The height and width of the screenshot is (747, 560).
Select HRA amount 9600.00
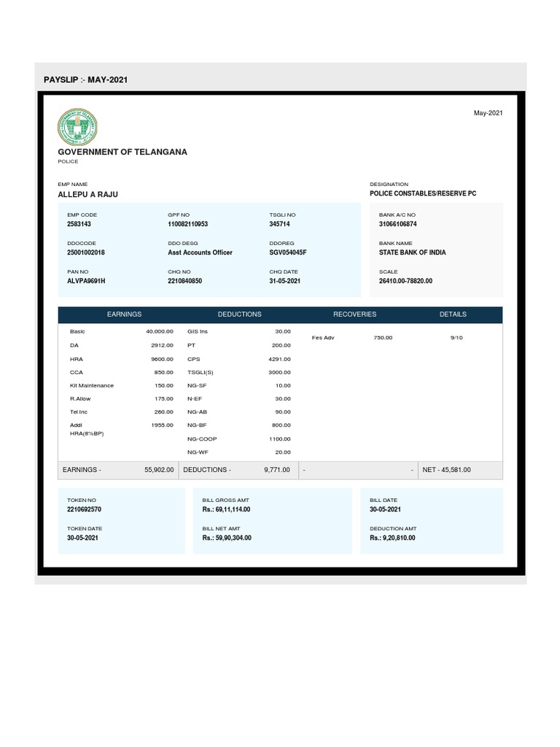point(163,359)
